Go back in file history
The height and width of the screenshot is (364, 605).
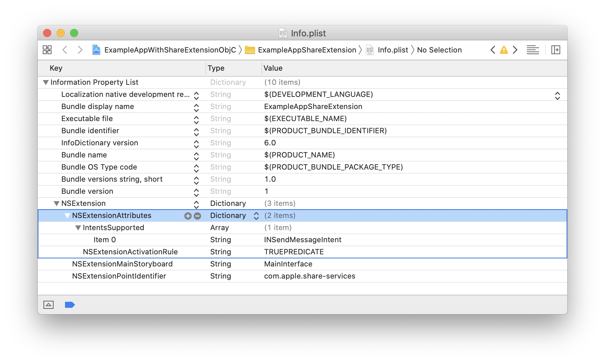click(65, 50)
